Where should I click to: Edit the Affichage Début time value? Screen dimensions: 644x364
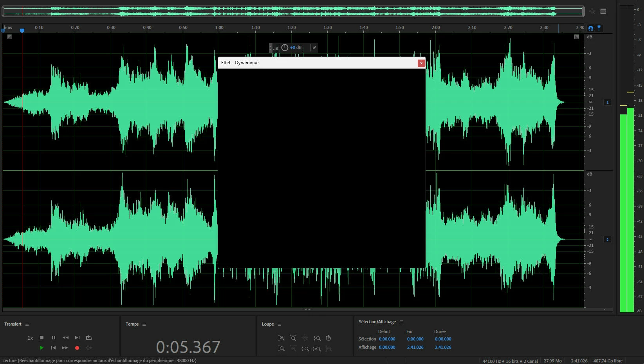coord(387,347)
